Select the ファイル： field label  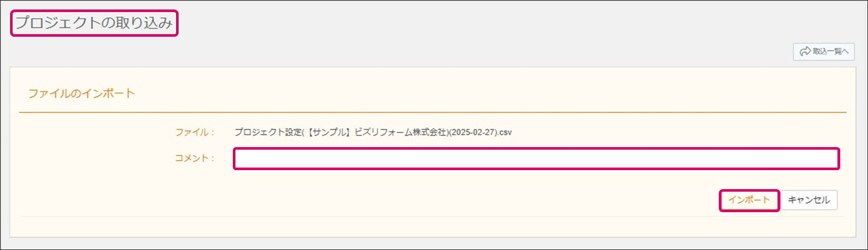tap(194, 132)
